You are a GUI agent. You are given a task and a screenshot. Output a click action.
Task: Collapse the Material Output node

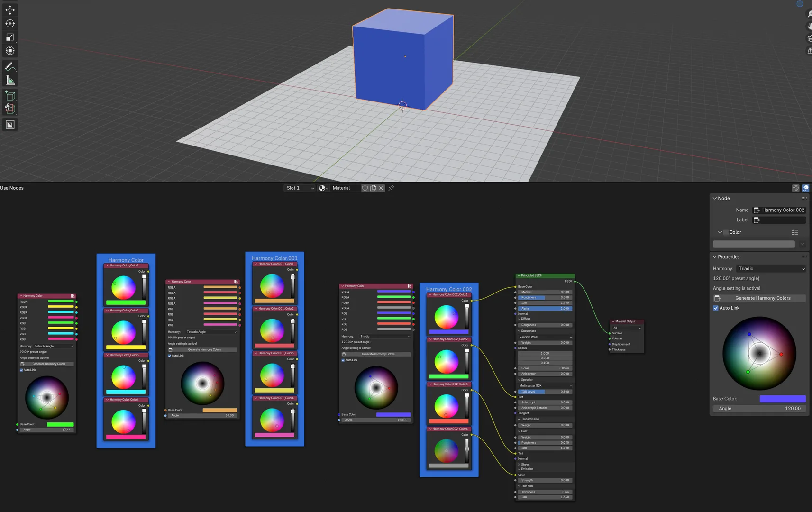613,321
